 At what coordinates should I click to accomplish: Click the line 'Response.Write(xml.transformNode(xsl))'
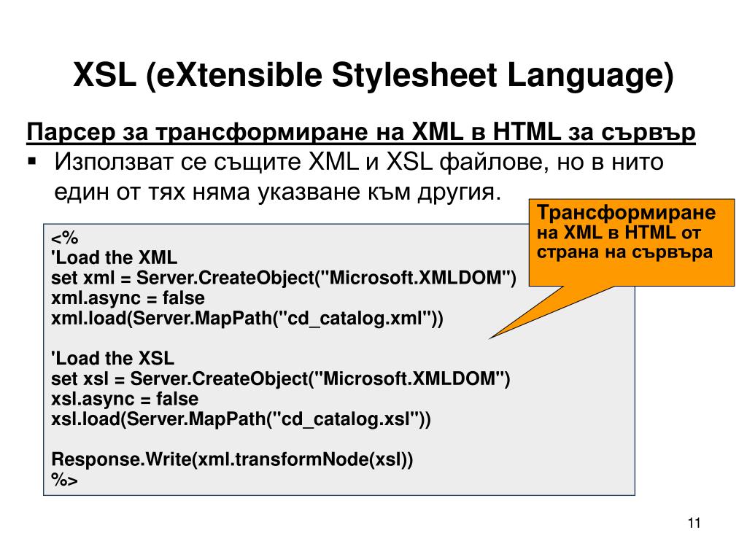click(x=232, y=459)
